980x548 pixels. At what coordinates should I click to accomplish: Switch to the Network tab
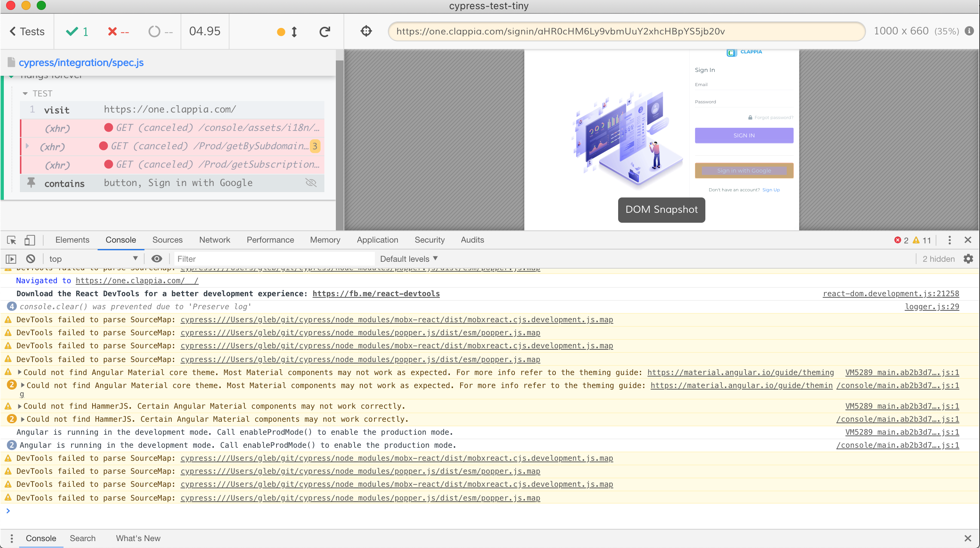coord(214,240)
